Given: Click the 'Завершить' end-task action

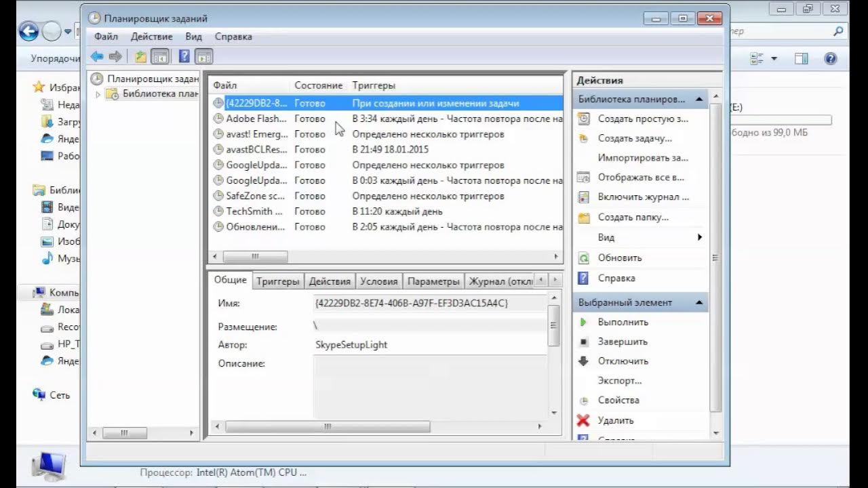Looking at the screenshot, I should (623, 342).
